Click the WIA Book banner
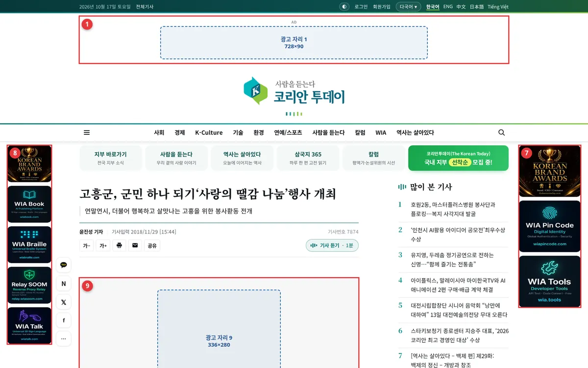 pos(29,204)
